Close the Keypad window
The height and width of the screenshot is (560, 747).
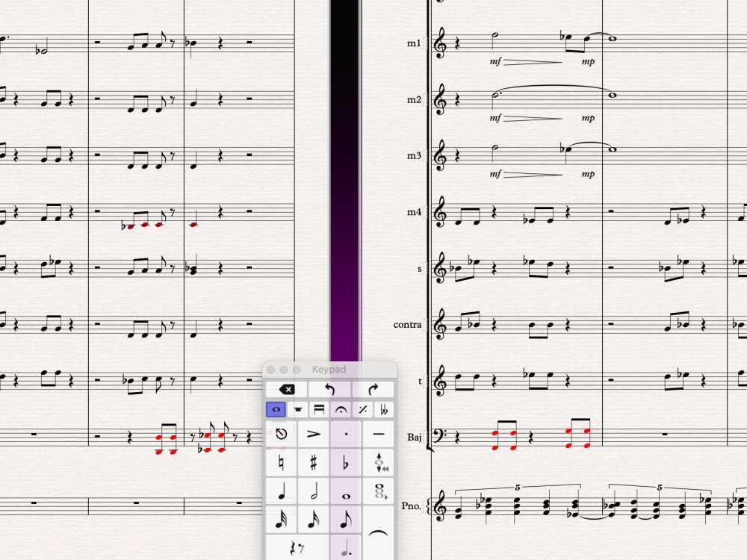pos(270,370)
